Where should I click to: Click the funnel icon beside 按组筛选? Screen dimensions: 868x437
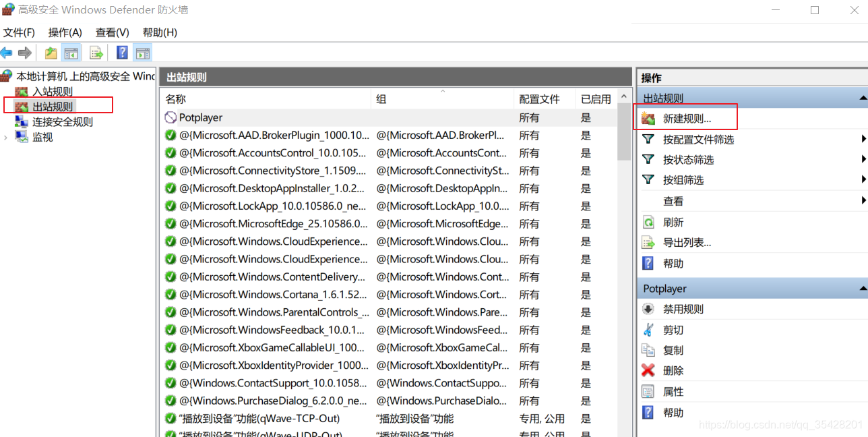648,179
